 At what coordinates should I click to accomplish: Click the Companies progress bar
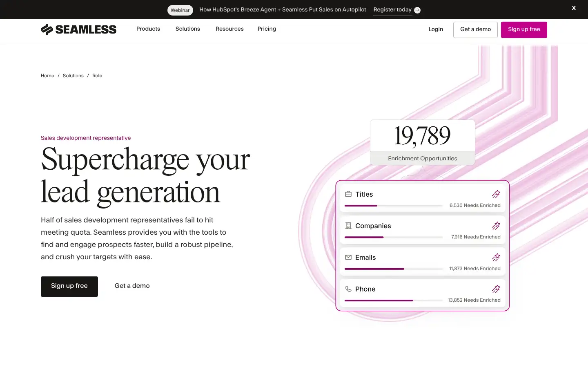394,237
